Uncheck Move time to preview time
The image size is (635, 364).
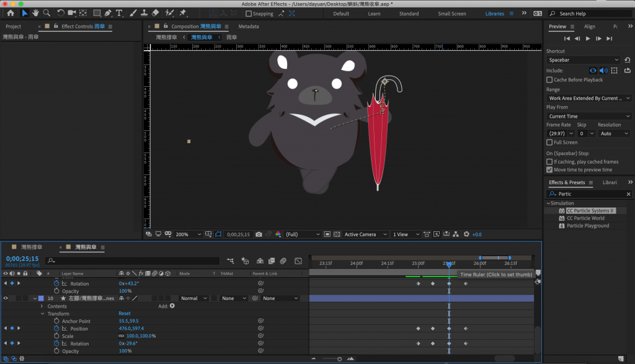coord(549,169)
